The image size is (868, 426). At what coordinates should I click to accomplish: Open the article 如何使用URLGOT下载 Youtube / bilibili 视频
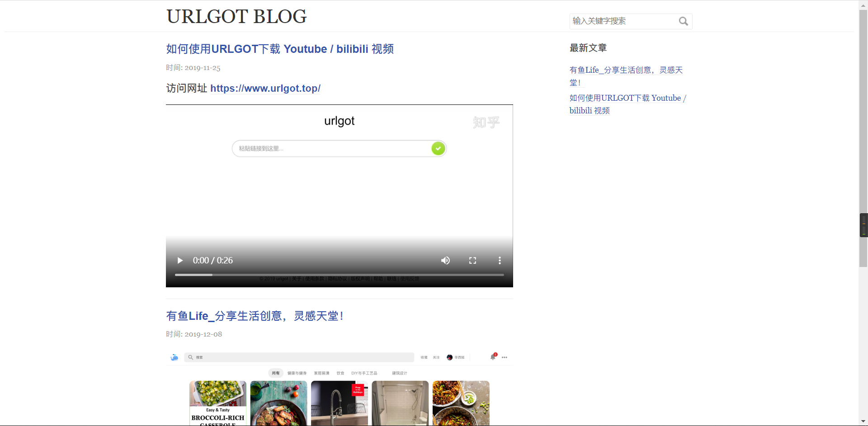click(x=280, y=49)
